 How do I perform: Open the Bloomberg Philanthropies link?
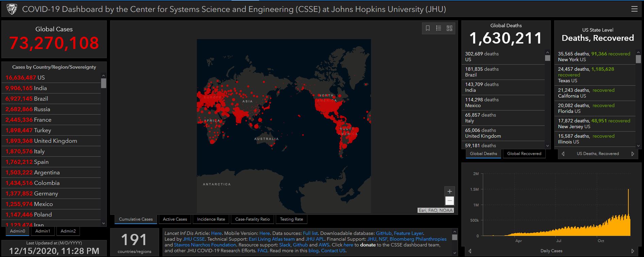pos(418,239)
